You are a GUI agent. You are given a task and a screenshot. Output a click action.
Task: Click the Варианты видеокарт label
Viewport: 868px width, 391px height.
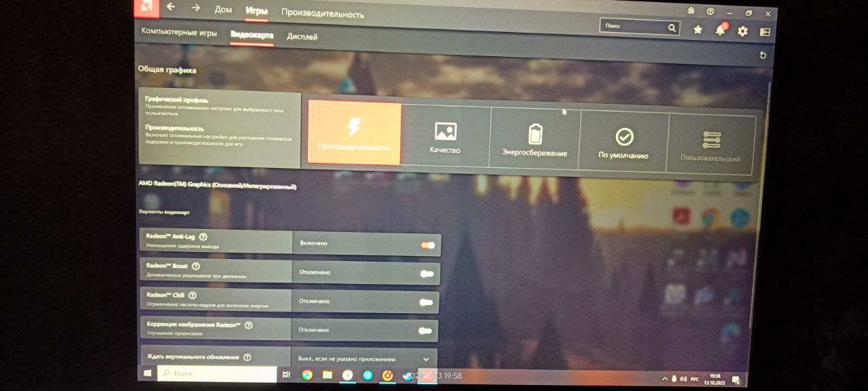point(164,212)
